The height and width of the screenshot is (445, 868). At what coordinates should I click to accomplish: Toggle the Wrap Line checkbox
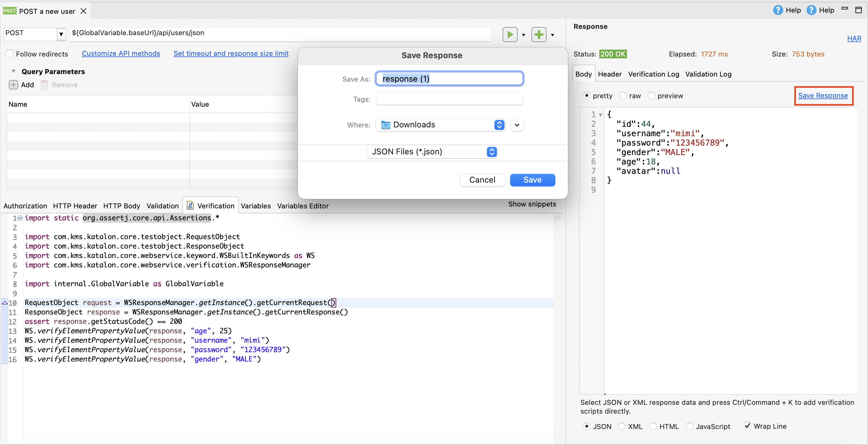[x=747, y=426]
